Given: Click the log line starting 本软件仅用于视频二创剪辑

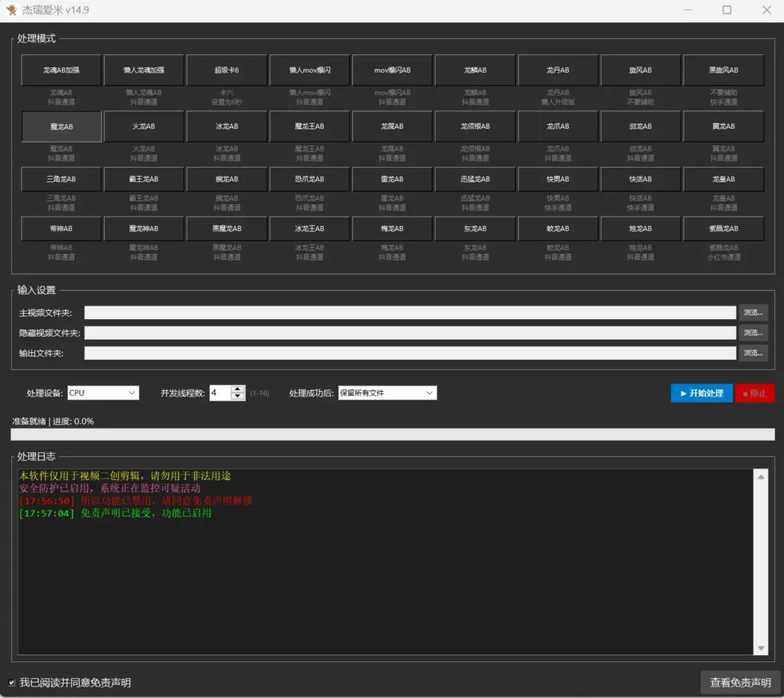Looking at the screenshot, I should click(125, 476).
